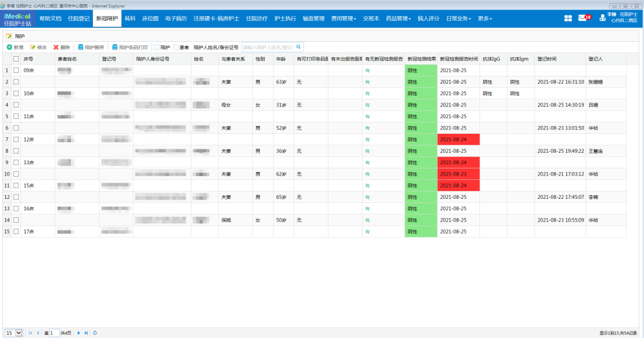Switch to the 电子病历 tab

pos(176,19)
